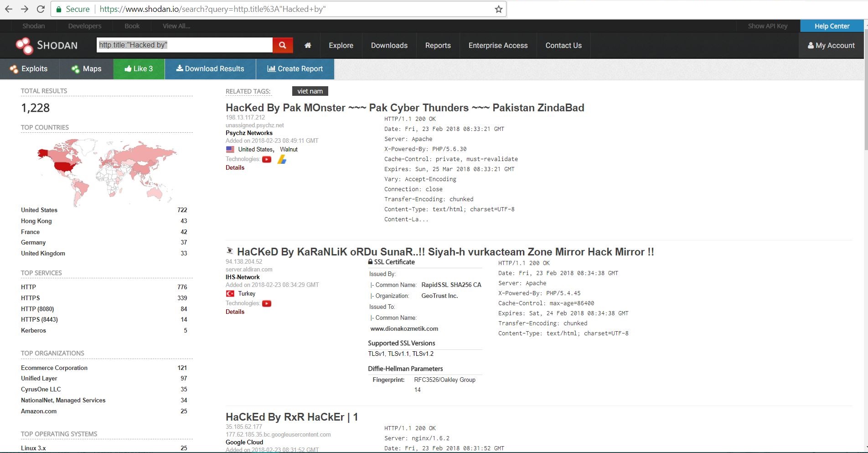The width and height of the screenshot is (868, 453).
Task: Filter results by United States country
Action: (x=39, y=210)
